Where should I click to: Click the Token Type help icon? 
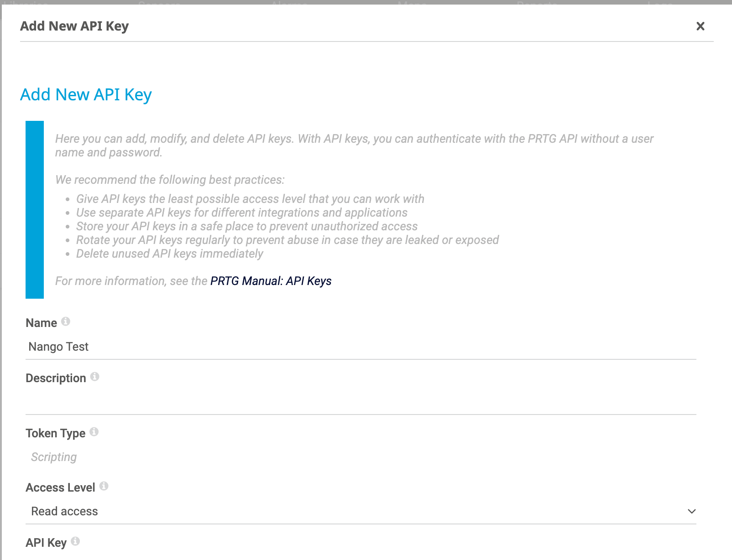pos(94,432)
